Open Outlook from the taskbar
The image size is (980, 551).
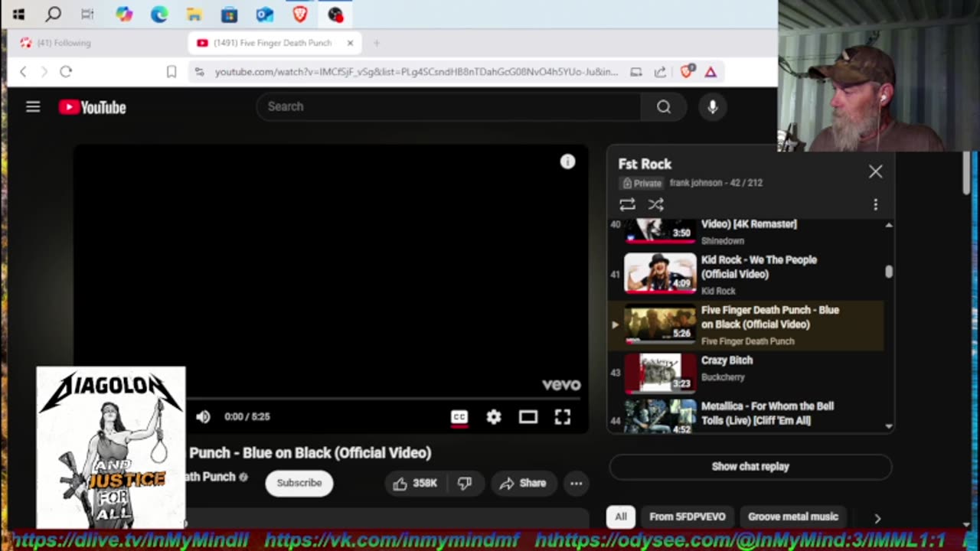[265, 14]
